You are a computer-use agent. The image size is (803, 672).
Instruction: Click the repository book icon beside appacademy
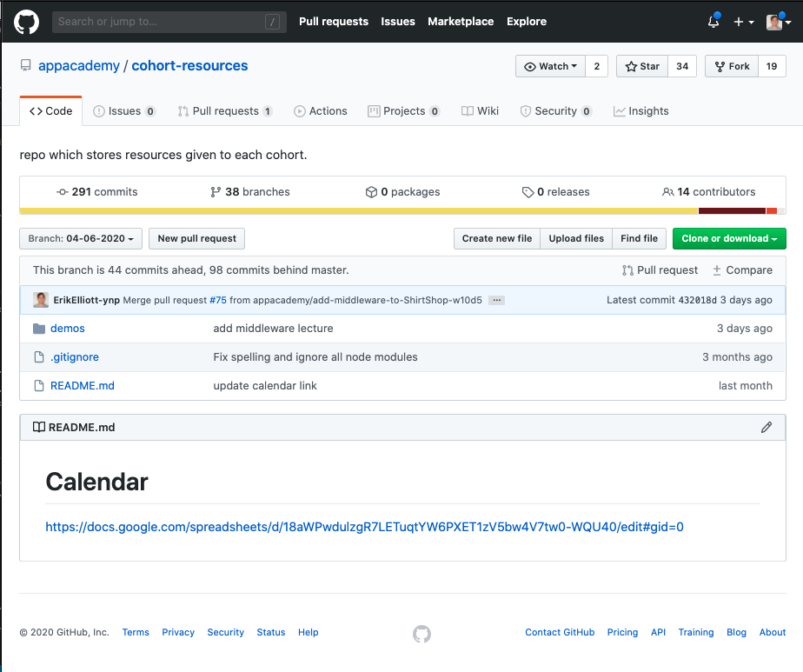pyautogui.click(x=25, y=65)
